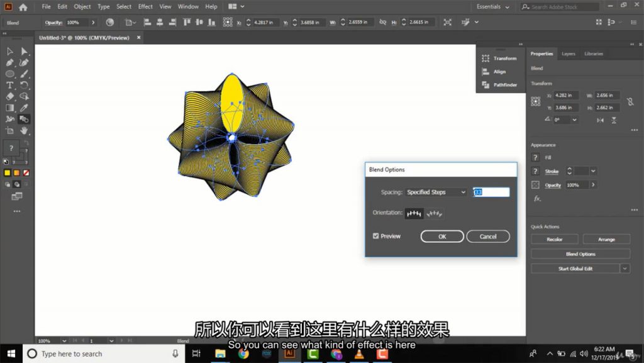Select the Eraser tool
The width and height of the screenshot is (644, 363).
coord(10,96)
